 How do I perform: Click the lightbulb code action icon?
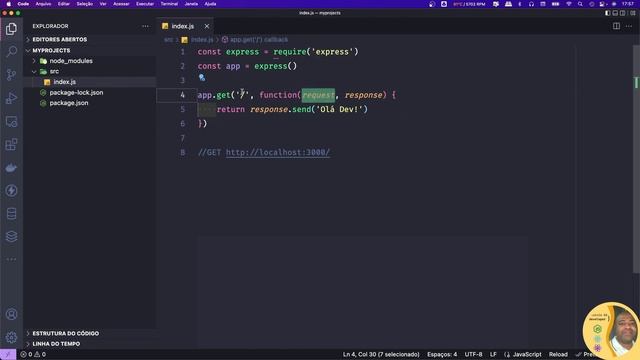[x=202, y=78]
